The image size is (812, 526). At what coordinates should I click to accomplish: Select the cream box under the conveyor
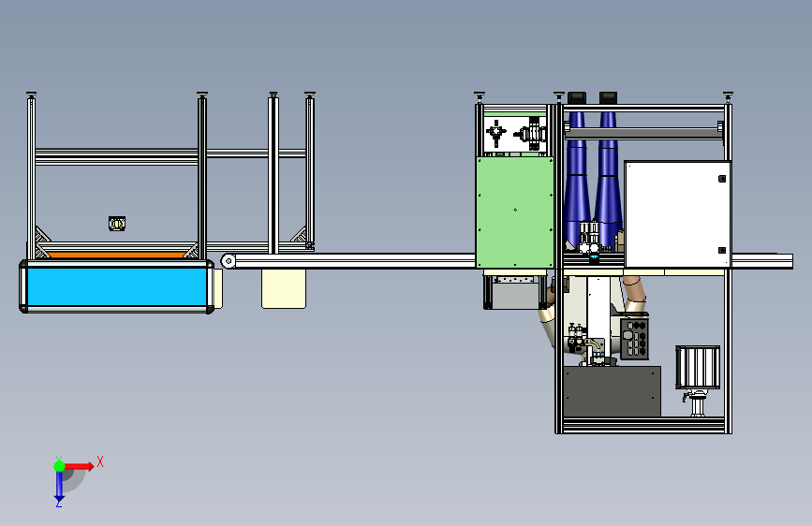(284, 288)
